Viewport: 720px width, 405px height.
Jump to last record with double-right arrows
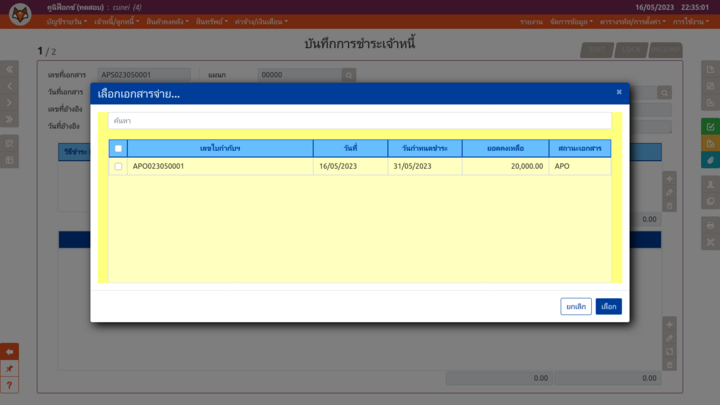9,119
